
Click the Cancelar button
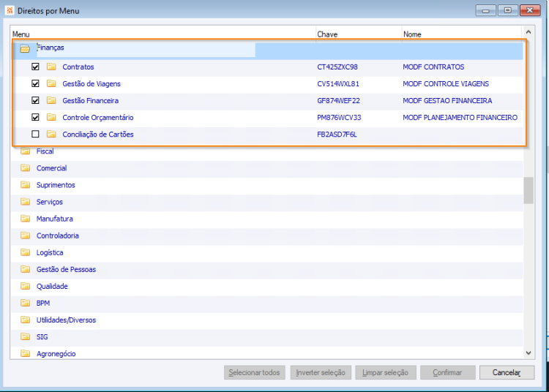coord(507,372)
